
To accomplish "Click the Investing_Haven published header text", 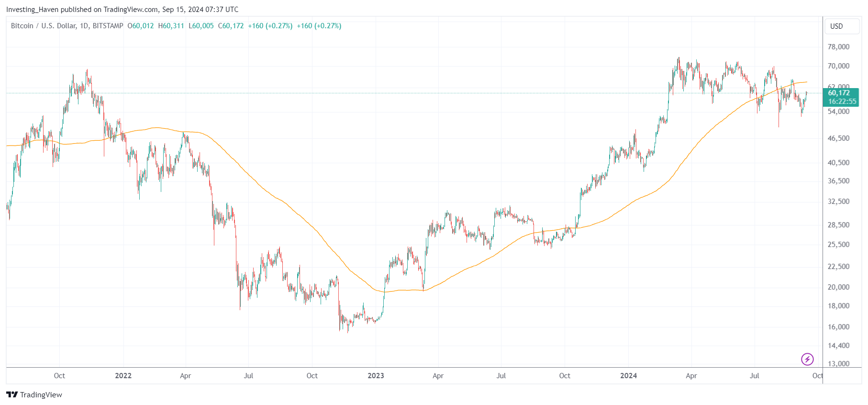I will pyautogui.click(x=122, y=9).
